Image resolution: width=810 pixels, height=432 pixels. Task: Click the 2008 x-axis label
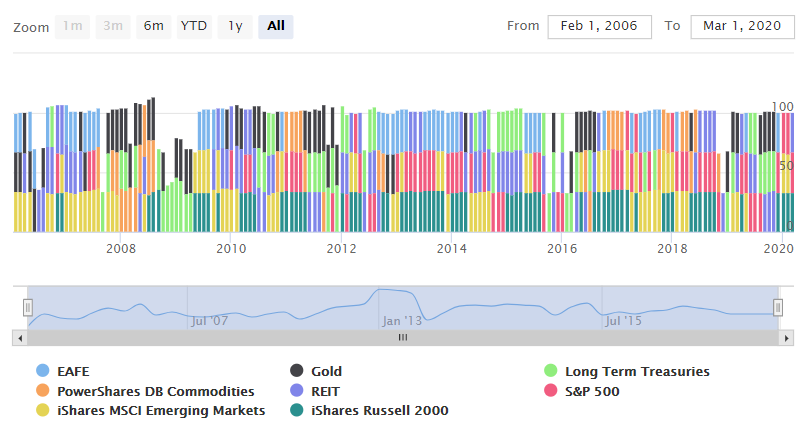[x=121, y=249]
